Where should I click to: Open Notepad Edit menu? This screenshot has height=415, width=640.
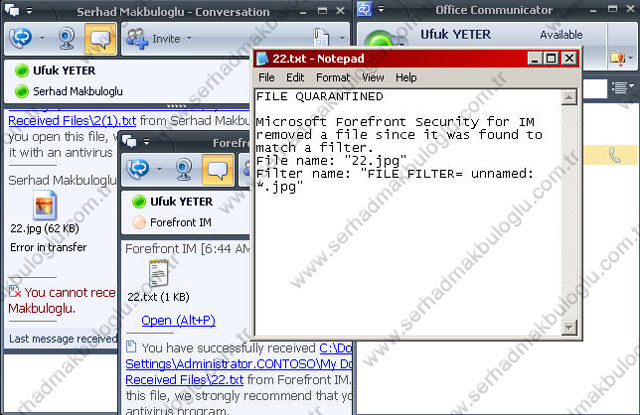tap(295, 78)
